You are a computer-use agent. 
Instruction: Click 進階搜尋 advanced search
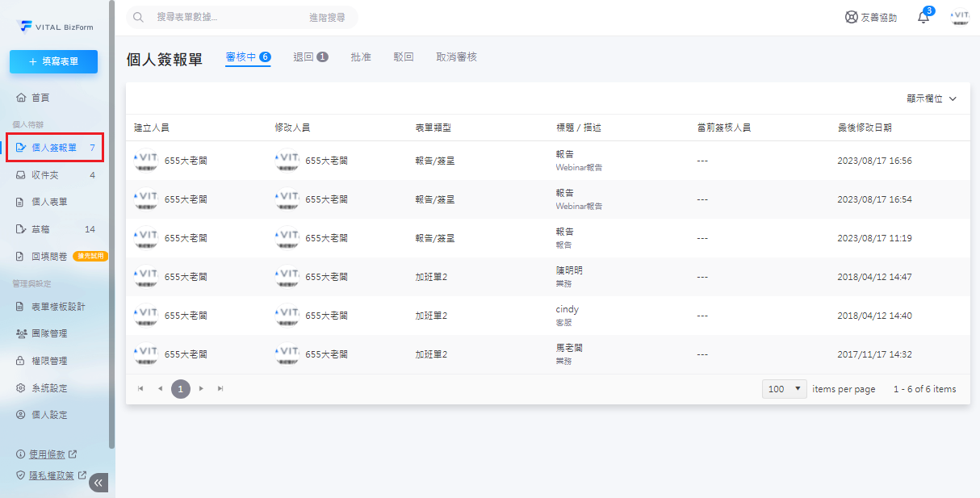pyautogui.click(x=327, y=17)
